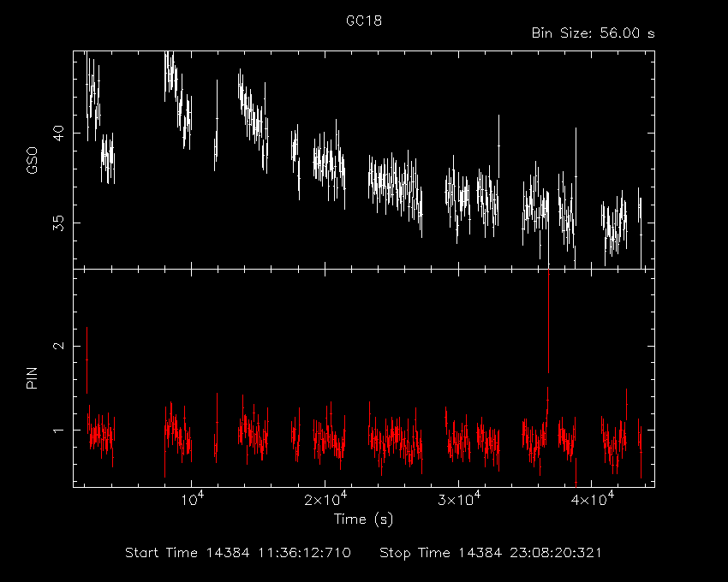The height and width of the screenshot is (582, 728).
Task: Click the 'Time (s)' x-axis label
Action: [x=363, y=519]
